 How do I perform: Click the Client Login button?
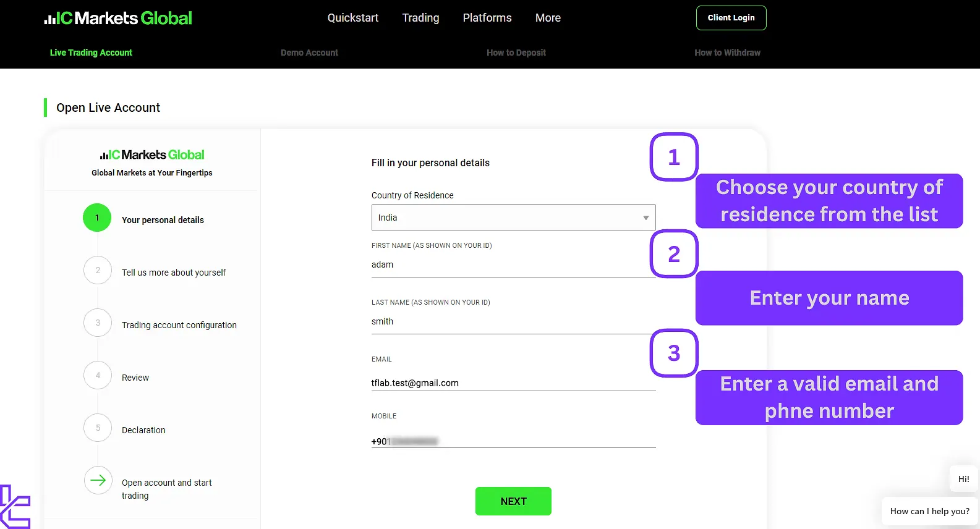[731, 18]
